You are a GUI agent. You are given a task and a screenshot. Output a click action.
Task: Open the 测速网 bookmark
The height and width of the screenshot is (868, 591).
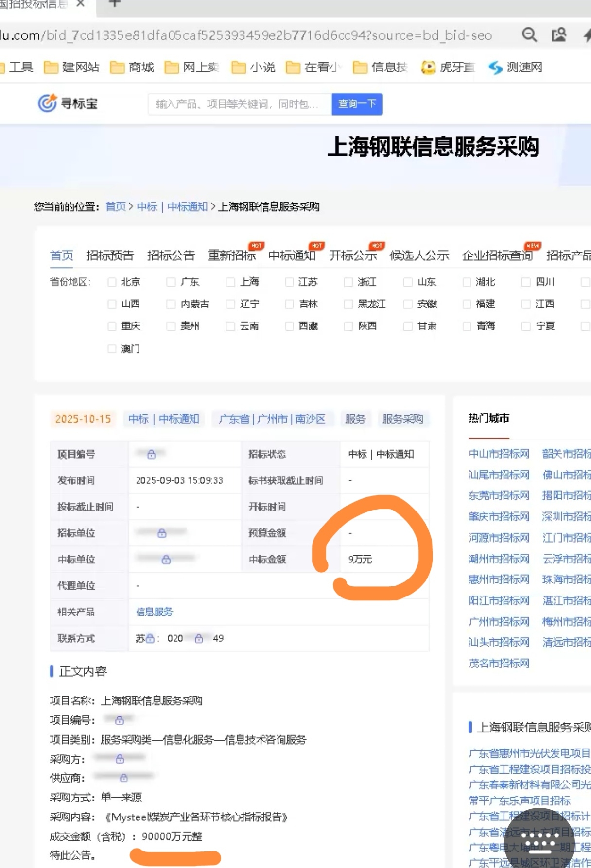(516, 67)
